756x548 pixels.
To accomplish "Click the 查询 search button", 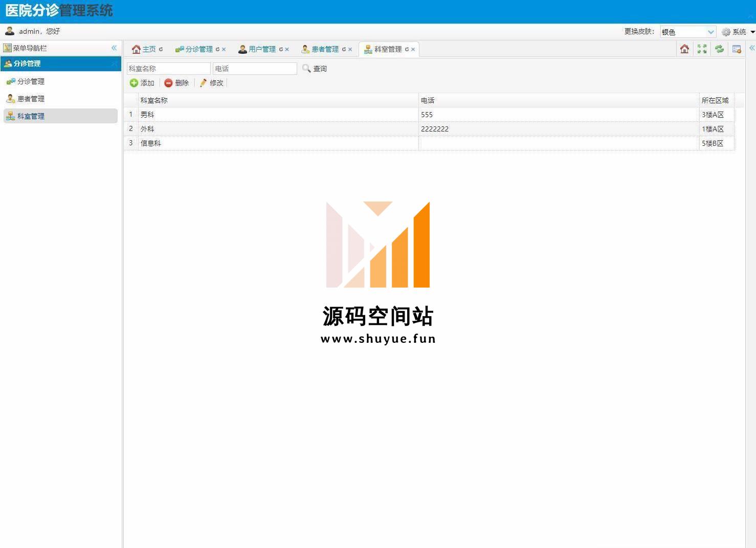I will tap(315, 69).
